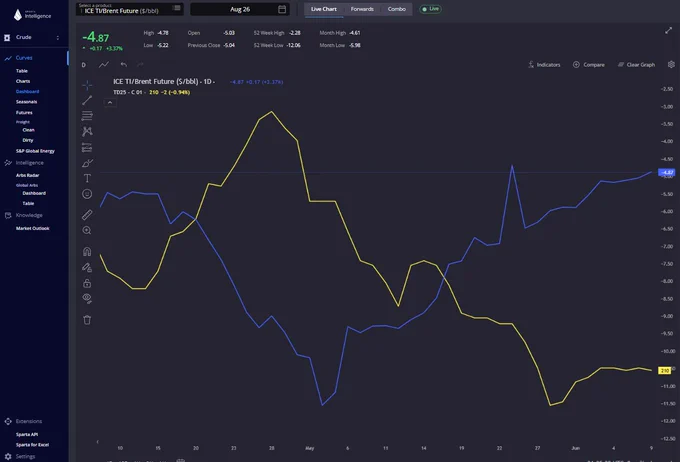The height and width of the screenshot is (462, 680).
Task: Click the Compare button
Action: point(588,65)
